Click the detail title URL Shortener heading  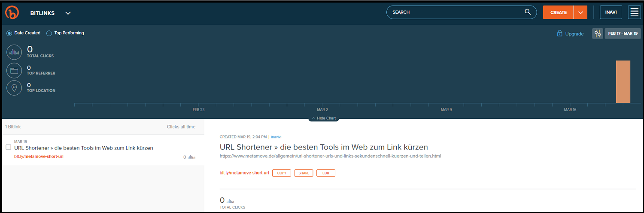point(324,147)
